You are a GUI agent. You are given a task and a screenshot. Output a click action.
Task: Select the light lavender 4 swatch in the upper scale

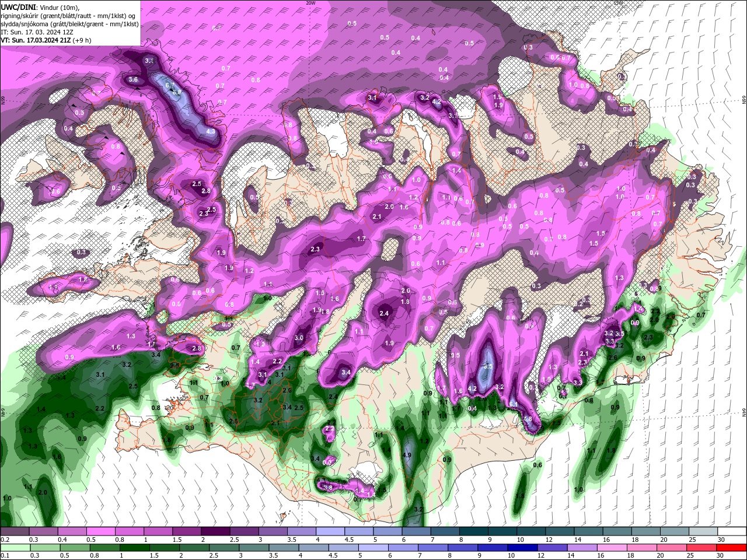point(331,531)
